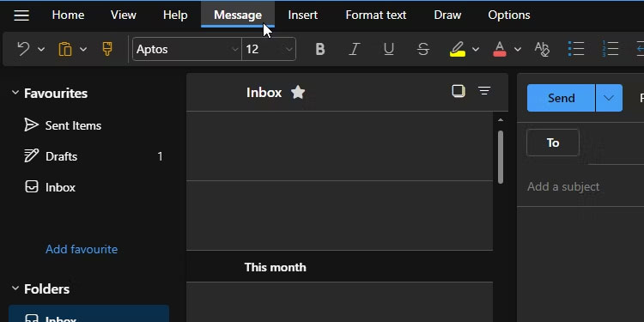Toggle the Inbox favourite star
This screenshot has height=322, width=644.
pos(298,93)
